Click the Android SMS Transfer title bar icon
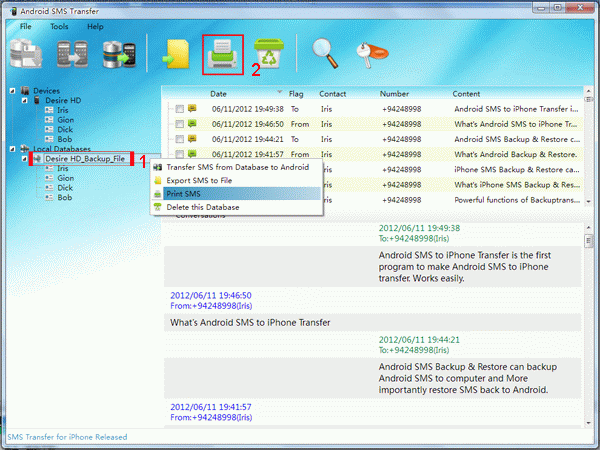 [14, 11]
